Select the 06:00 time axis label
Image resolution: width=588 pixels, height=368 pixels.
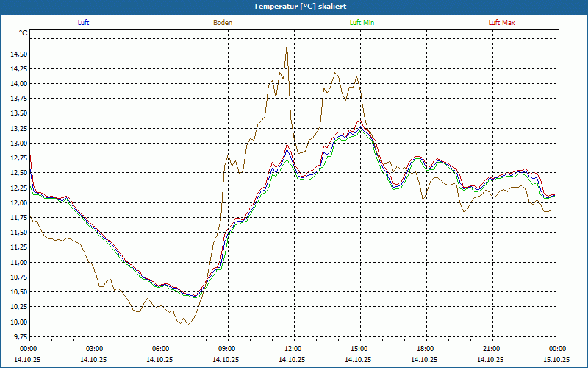(x=161, y=349)
